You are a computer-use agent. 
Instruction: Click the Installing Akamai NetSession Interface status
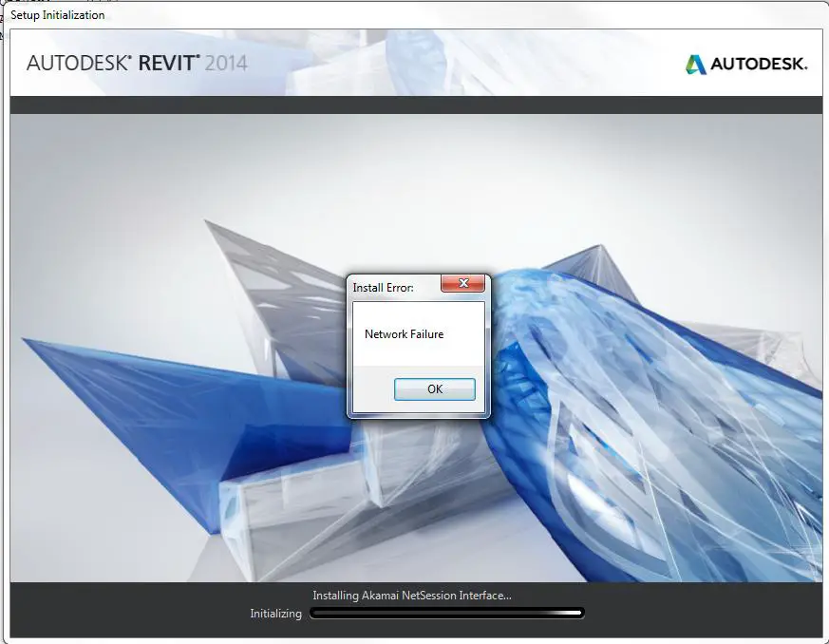(x=412, y=596)
